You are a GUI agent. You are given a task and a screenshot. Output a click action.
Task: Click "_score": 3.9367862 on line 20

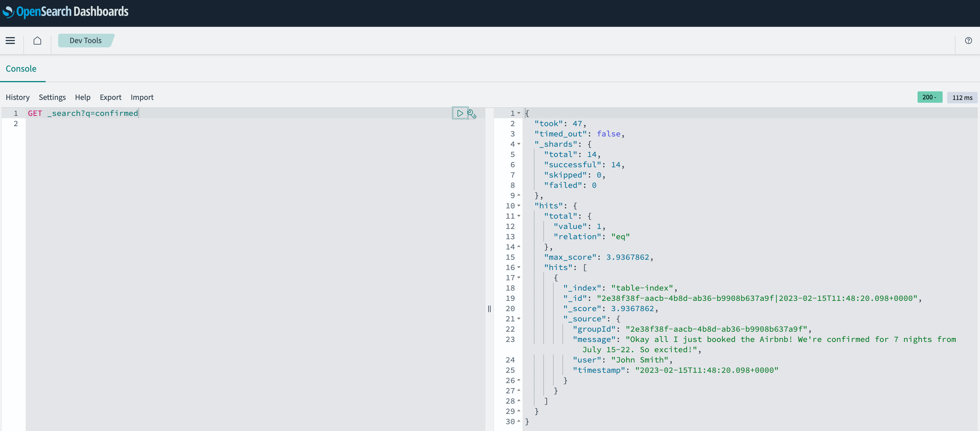coord(611,308)
